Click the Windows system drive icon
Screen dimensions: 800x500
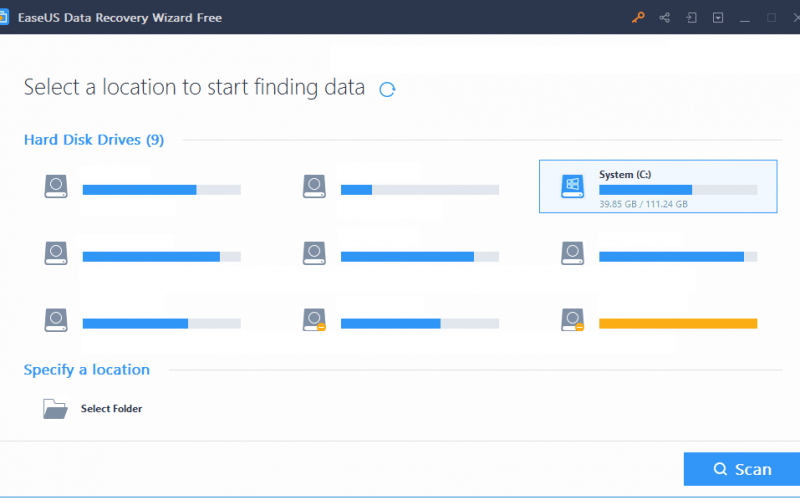click(x=572, y=186)
